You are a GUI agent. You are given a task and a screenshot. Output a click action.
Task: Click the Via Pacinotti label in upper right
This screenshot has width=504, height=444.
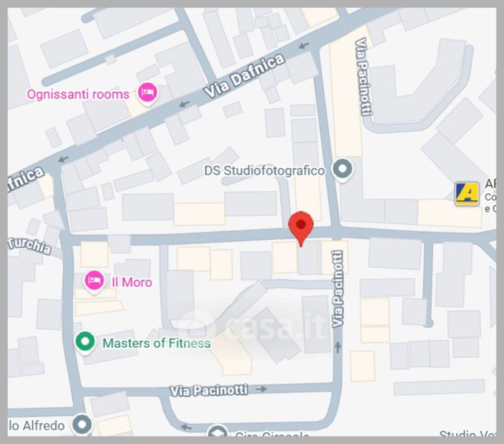click(x=363, y=76)
